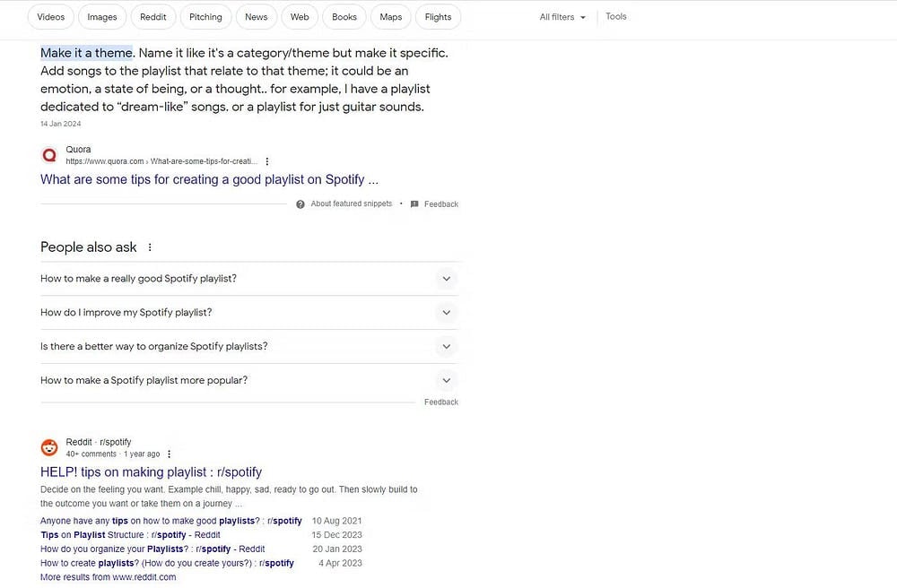Open the All filters dropdown

point(562,17)
